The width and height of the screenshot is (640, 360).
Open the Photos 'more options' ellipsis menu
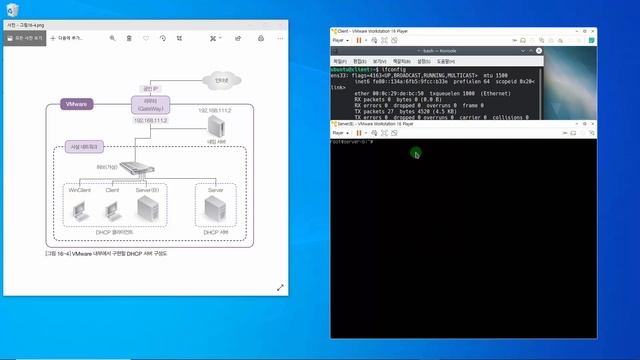point(280,38)
